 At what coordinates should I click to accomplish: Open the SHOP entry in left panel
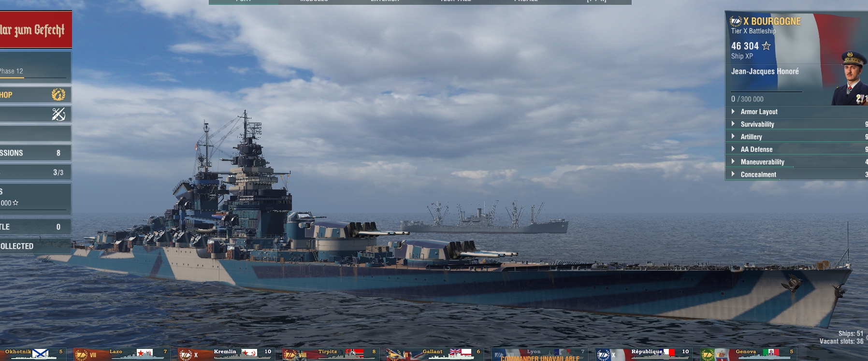pos(35,95)
